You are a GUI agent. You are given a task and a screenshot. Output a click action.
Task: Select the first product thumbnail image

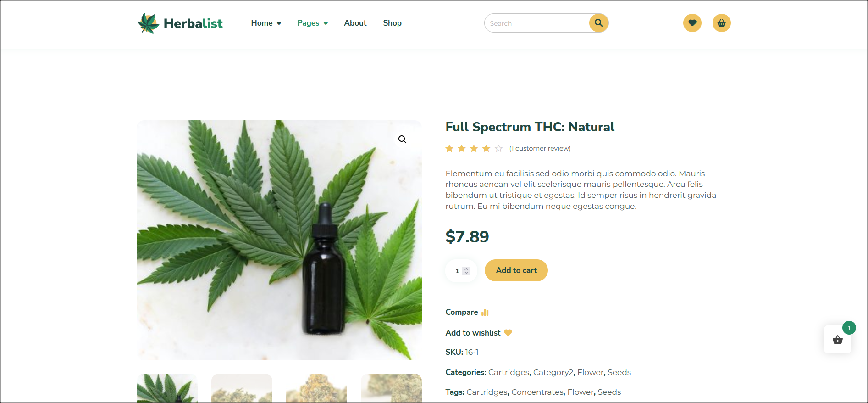click(167, 388)
